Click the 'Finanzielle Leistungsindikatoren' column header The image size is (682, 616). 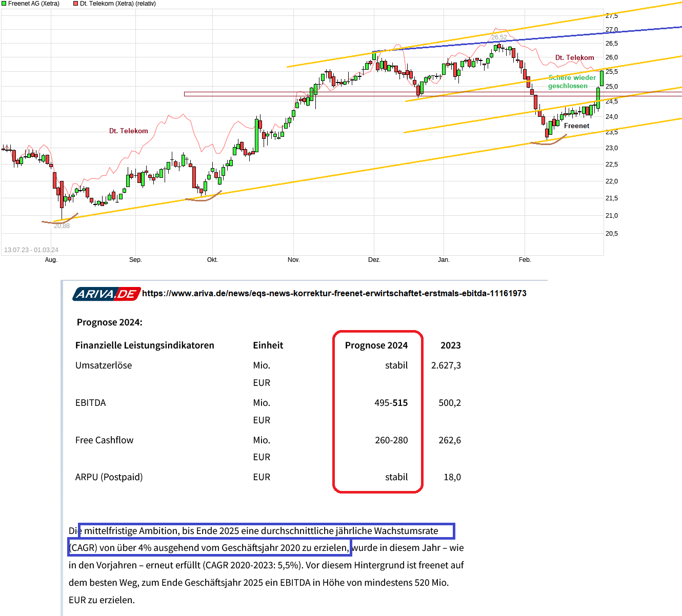[x=145, y=345]
